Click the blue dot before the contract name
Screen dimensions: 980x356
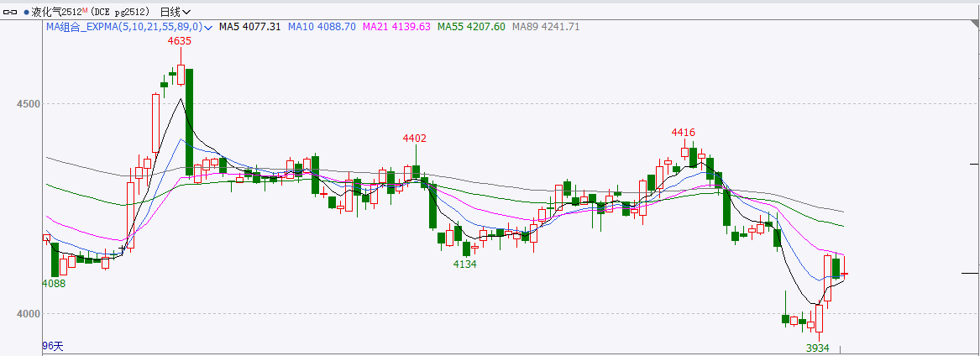tap(26, 13)
